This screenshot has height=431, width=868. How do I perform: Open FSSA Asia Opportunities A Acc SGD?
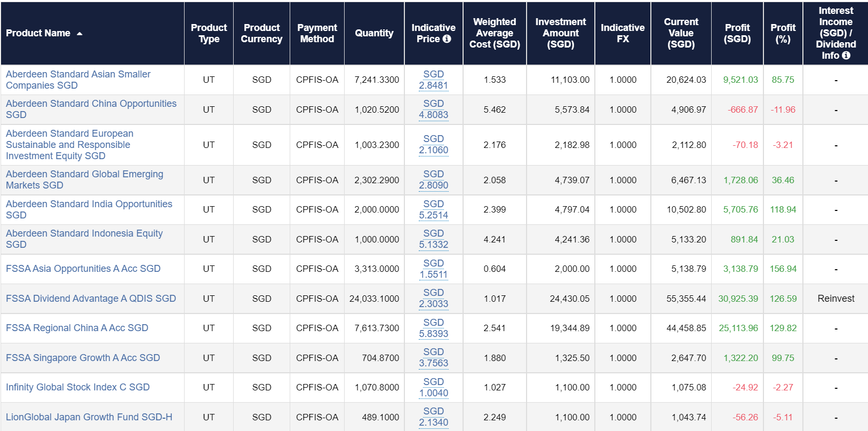83,269
